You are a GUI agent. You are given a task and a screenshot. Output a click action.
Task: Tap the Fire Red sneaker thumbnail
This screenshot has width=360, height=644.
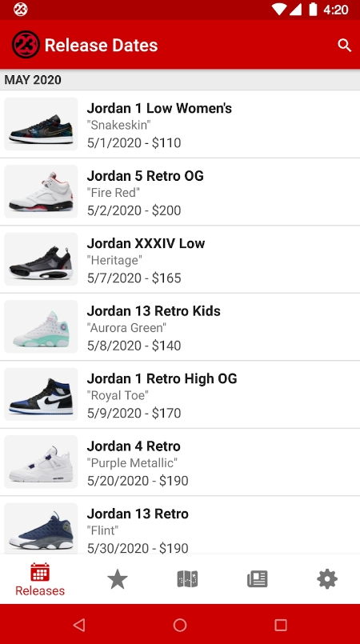coord(41,192)
